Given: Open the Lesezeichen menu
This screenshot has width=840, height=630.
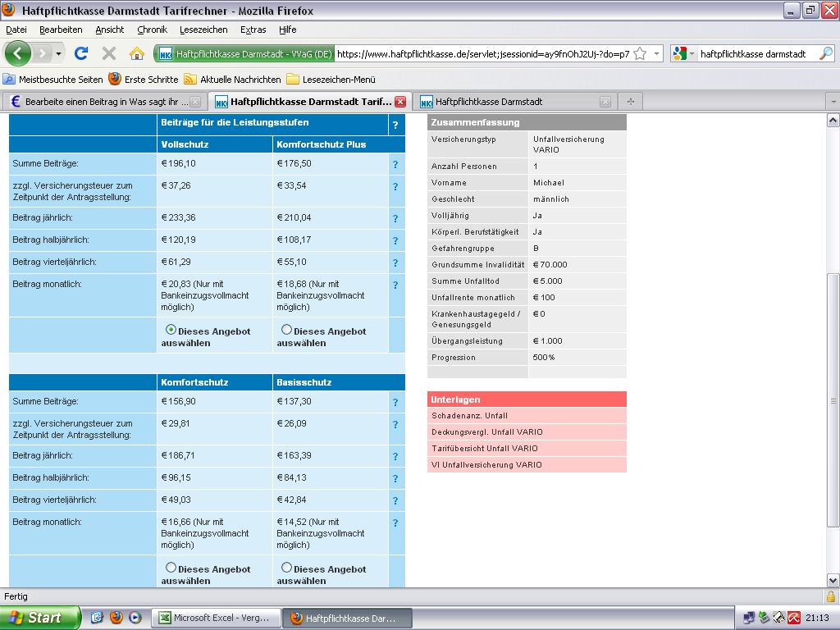Looking at the screenshot, I should [204, 30].
